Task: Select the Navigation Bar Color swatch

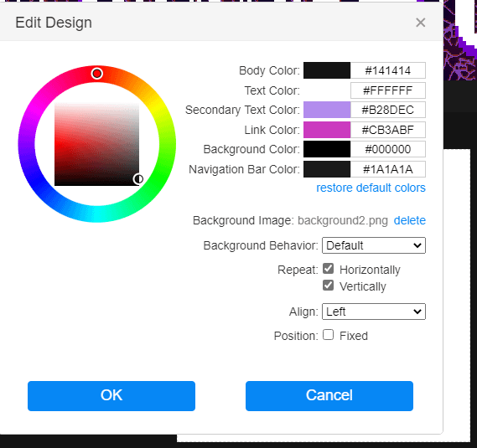Action: [x=327, y=169]
